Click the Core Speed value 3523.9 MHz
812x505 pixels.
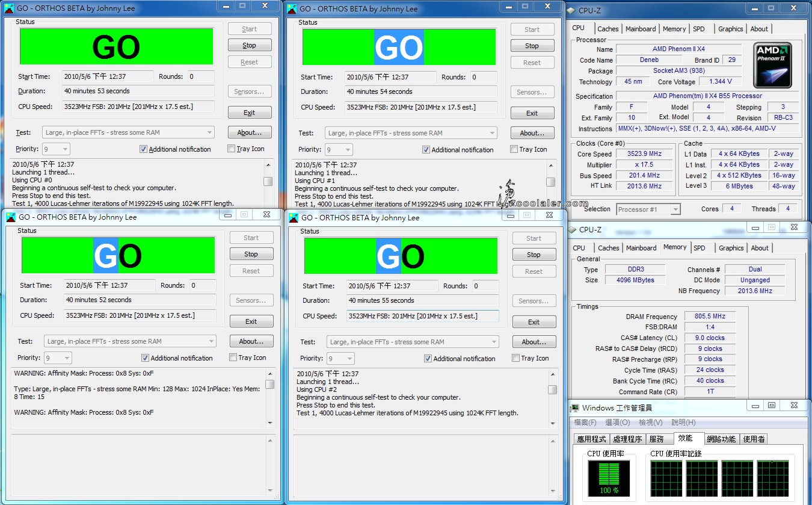point(644,153)
